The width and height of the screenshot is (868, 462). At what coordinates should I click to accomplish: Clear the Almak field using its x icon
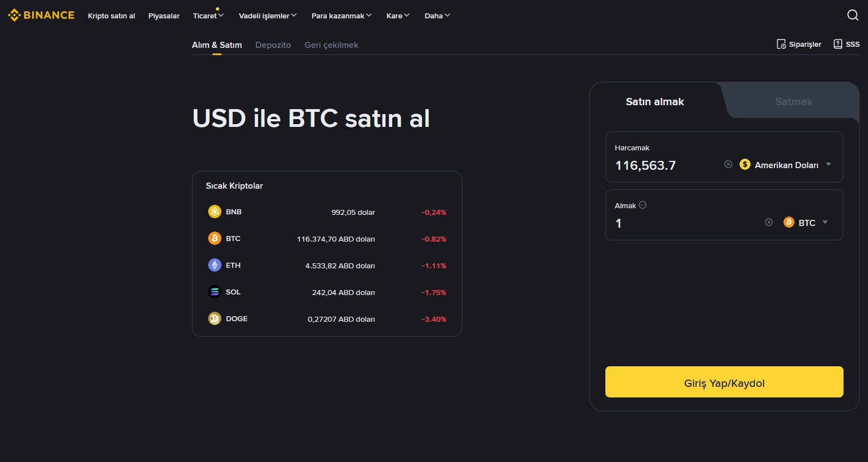pyautogui.click(x=768, y=222)
